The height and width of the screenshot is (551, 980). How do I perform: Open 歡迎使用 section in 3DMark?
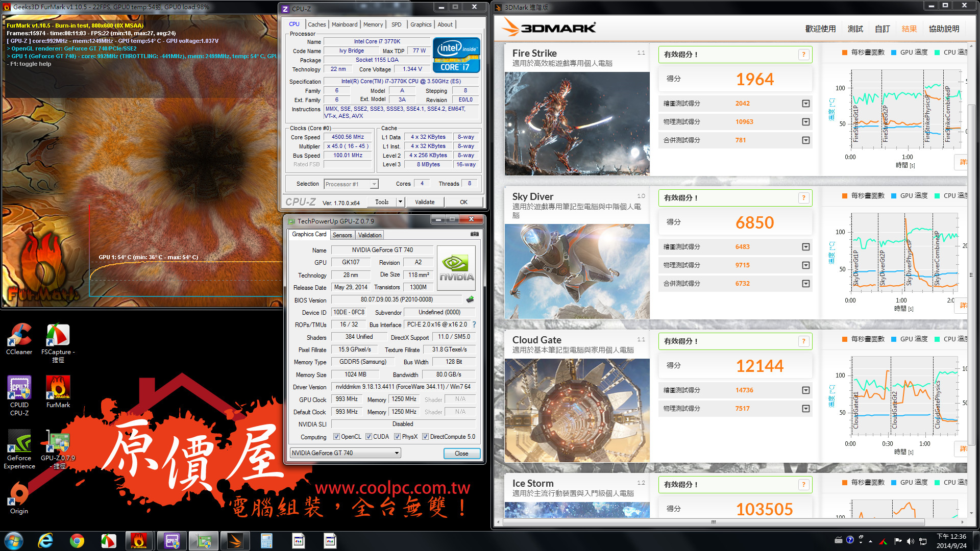click(820, 29)
